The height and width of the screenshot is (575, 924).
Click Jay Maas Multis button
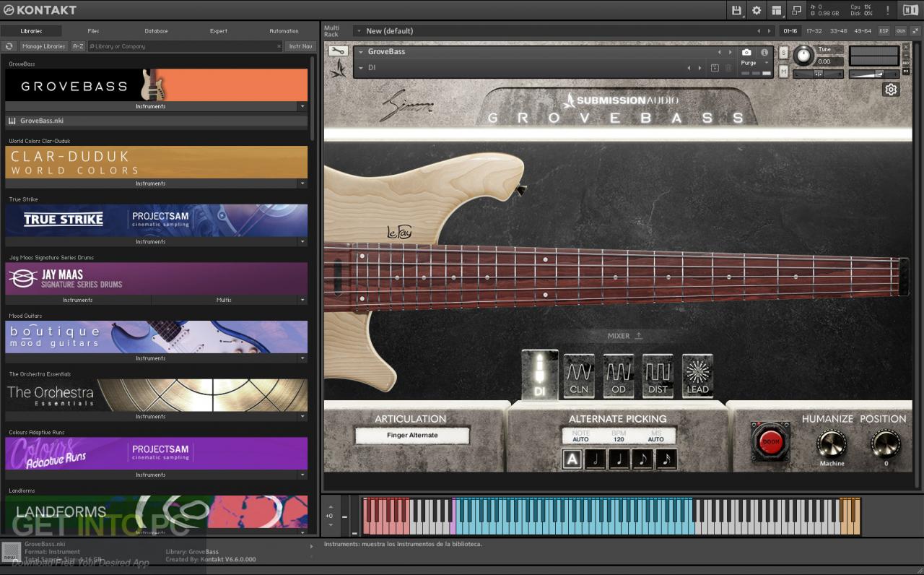click(224, 300)
